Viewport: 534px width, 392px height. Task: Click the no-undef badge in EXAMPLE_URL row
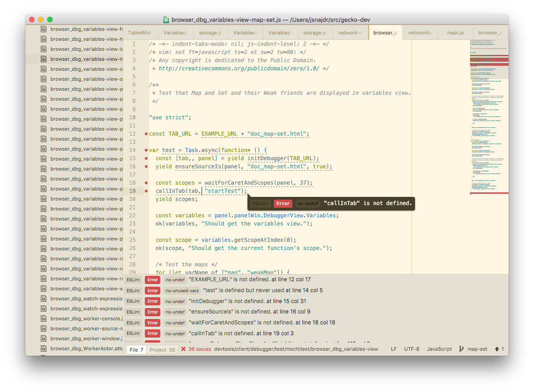pos(175,279)
